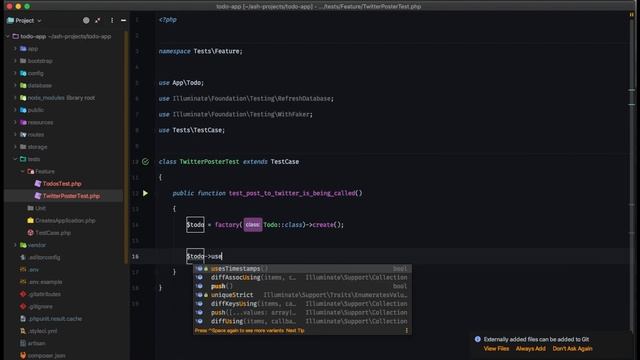Click the locate/select opened file circle icon
This screenshot has width=640, height=360.
pyautogui.click(x=86, y=20)
